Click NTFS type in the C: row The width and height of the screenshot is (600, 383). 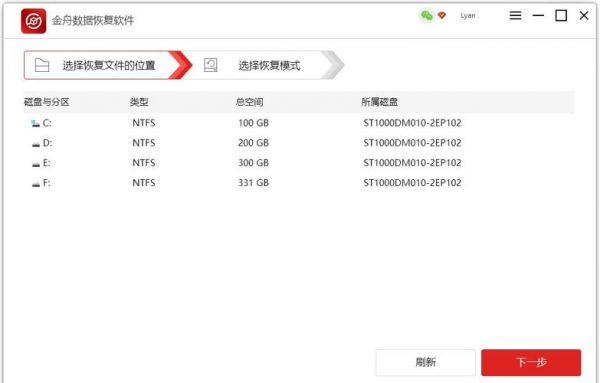pyautogui.click(x=144, y=123)
